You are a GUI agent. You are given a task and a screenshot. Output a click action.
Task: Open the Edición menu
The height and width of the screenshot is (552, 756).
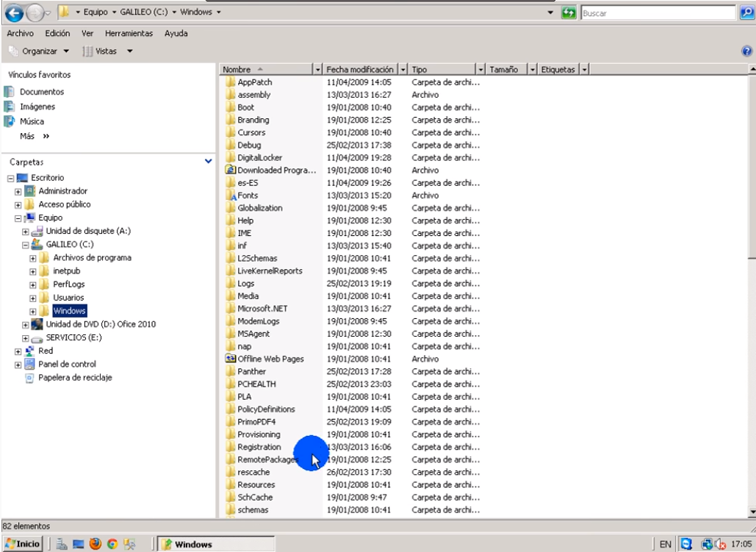[57, 33]
